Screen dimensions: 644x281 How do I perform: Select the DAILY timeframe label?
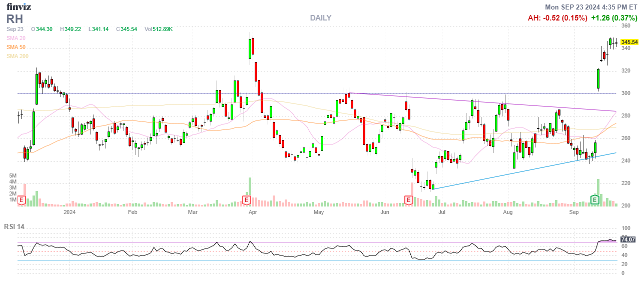coord(320,18)
